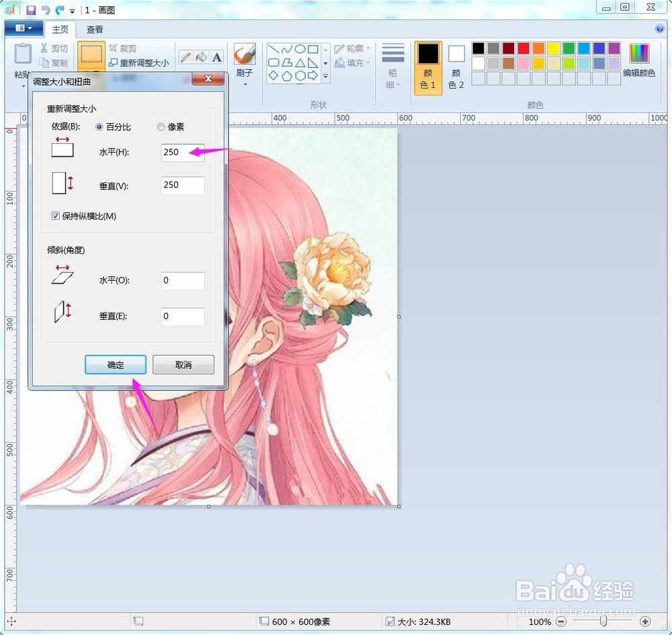Click the Undo arrow in title bar
672x635 pixels.
[46, 9]
